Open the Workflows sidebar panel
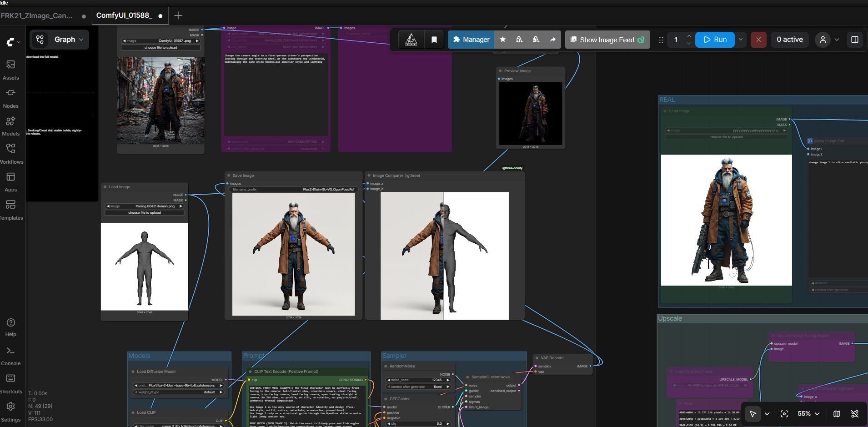 coord(11,154)
